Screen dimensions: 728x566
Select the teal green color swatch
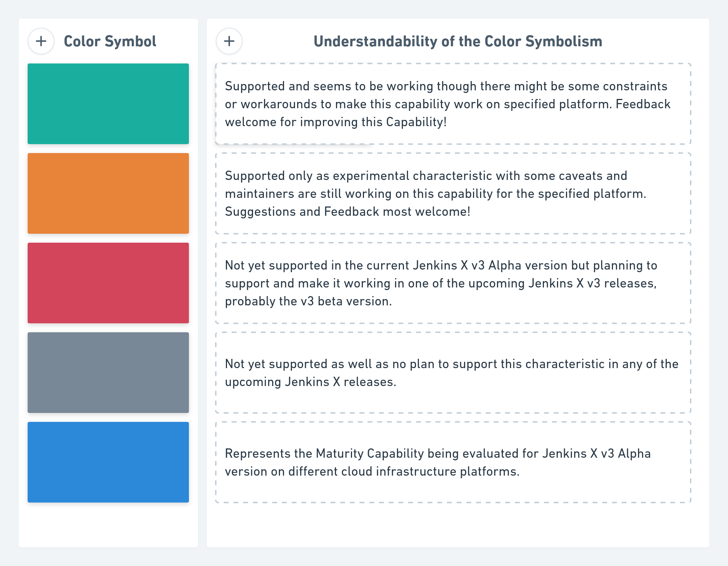point(108,104)
